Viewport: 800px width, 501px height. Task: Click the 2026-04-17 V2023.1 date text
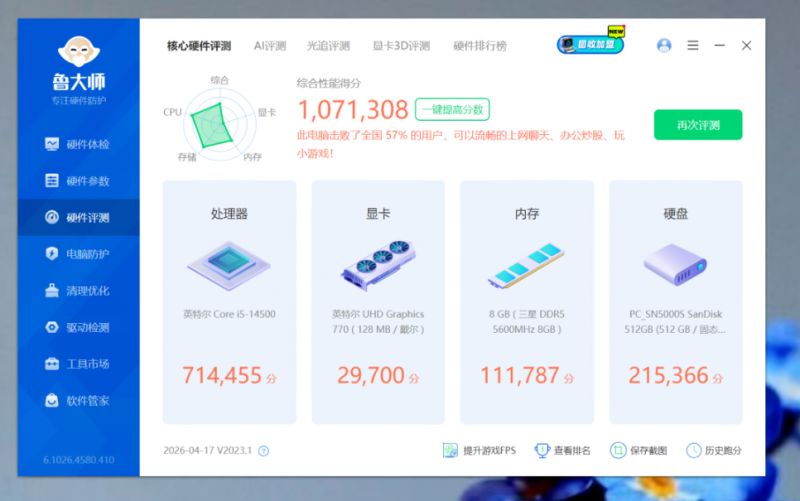pyautogui.click(x=208, y=450)
